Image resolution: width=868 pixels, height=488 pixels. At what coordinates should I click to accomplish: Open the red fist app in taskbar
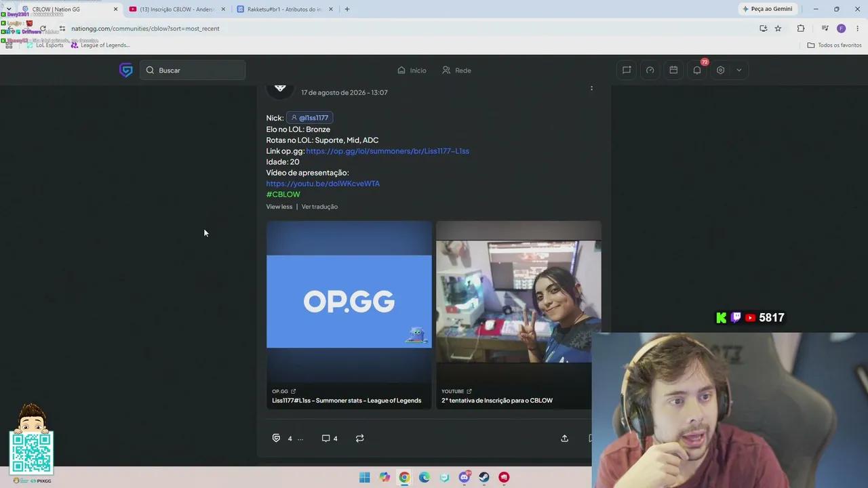[504, 477]
